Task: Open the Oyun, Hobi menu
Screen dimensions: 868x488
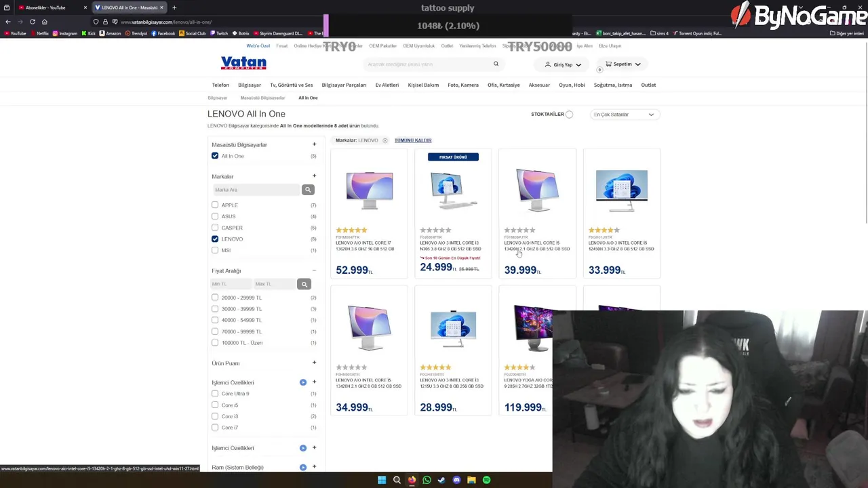Action: [572, 85]
